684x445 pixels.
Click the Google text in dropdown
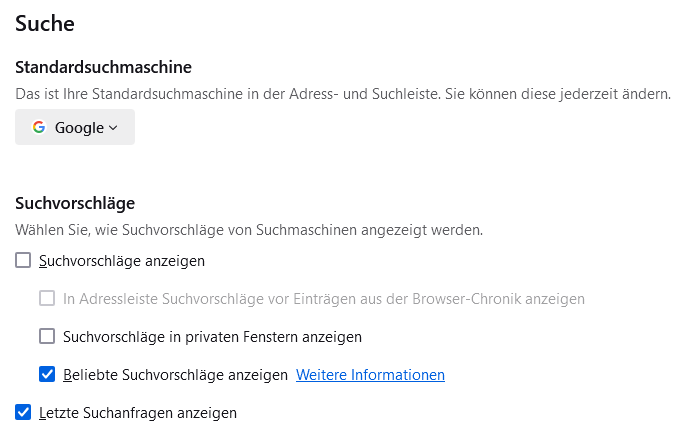(80, 128)
